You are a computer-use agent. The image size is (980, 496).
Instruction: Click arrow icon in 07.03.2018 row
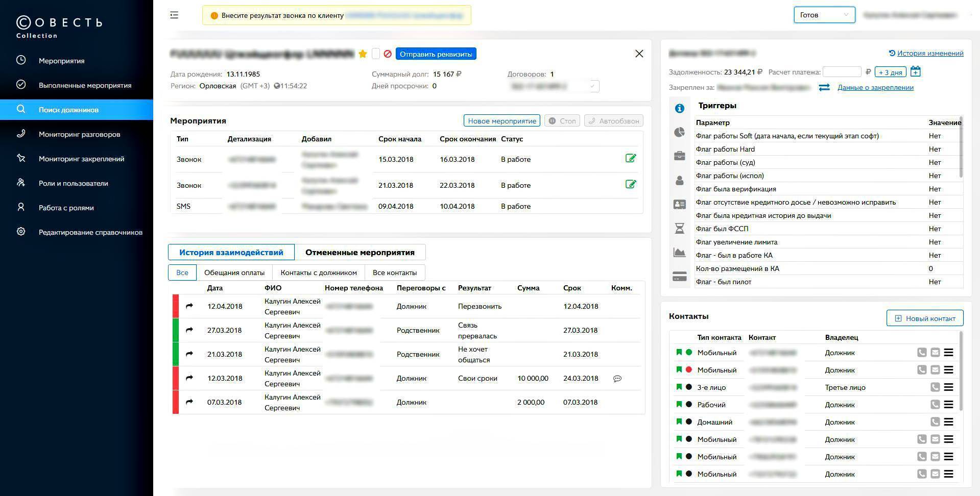[x=189, y=402]
